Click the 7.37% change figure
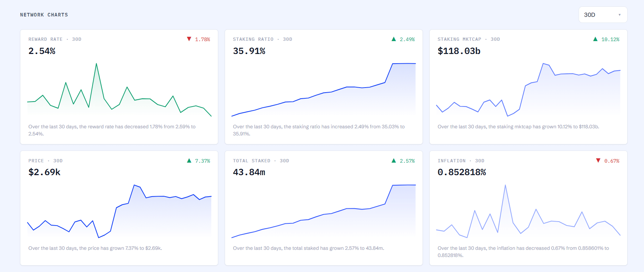Image resolution: width=644 pixels, height=272 pixels. (203, 161)
